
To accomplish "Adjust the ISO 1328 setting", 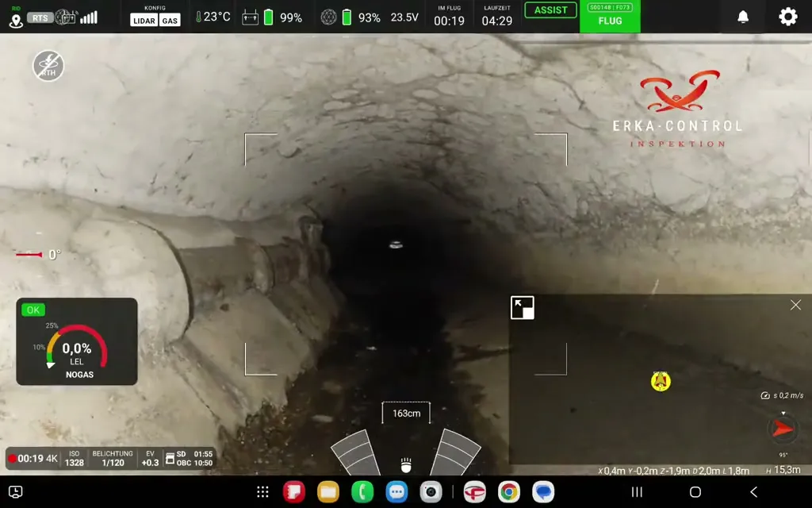I will 74,458.
